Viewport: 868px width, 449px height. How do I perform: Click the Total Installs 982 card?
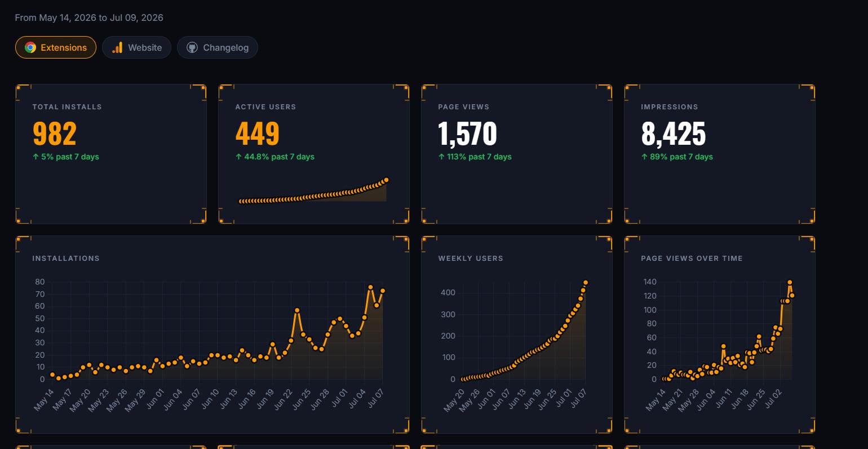[x=111, y=154]
